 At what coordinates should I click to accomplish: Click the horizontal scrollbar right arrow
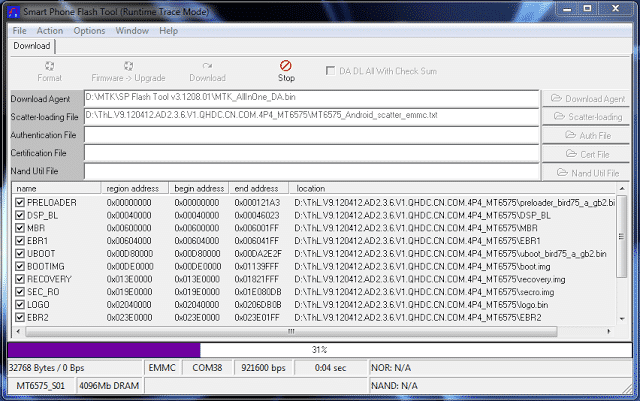point(609,331)
